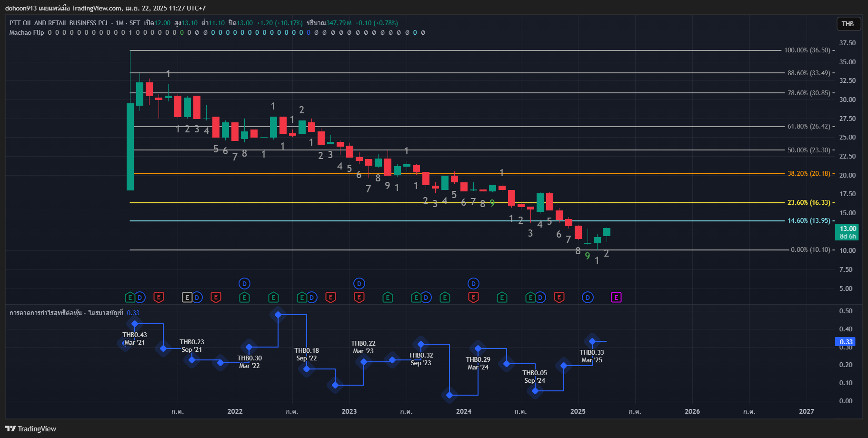Click the orange 38.20% (20.18) Fibonacci label
The height and width of the screenshot is (438, 868).
[808, 173]
